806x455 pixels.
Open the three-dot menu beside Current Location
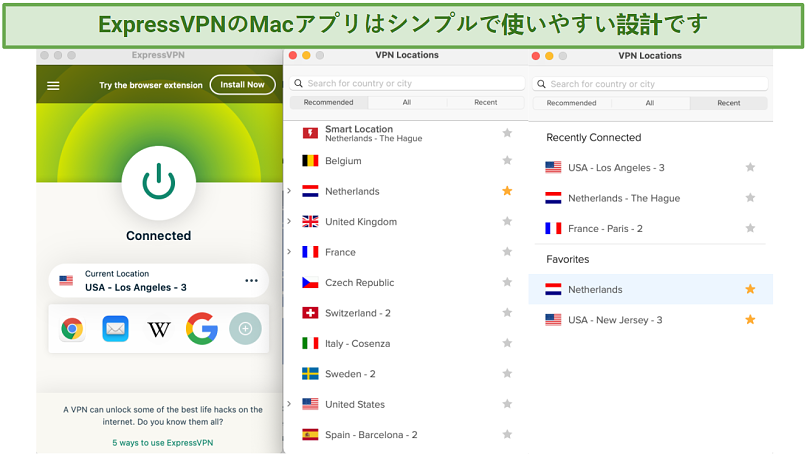[251, 281]
